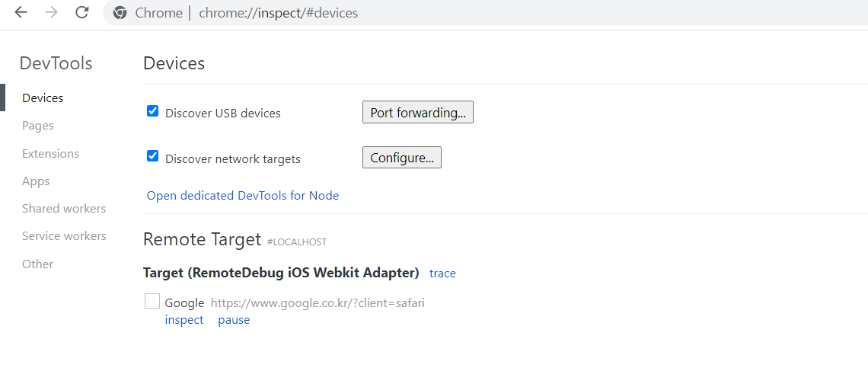
Task: Click the trace link for the target
Action: tap(443, 274)
